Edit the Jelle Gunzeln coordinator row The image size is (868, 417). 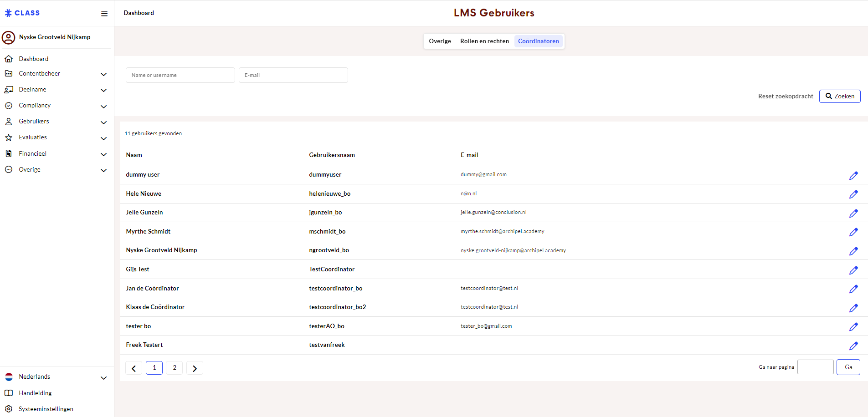click(x=853, y=214)
